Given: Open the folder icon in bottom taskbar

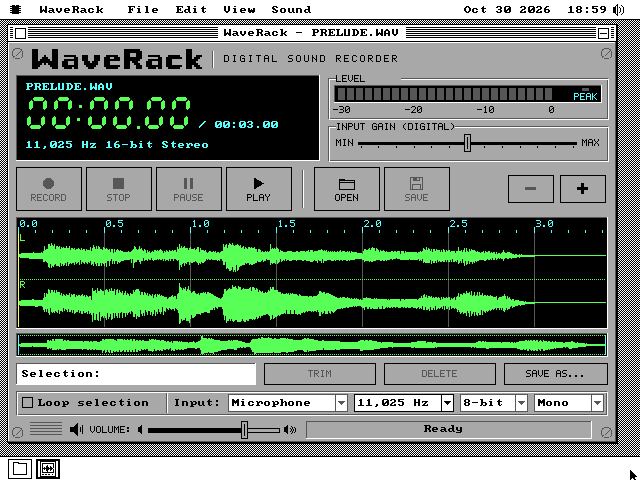Looking at the screenshot, I should coord(20,469).
